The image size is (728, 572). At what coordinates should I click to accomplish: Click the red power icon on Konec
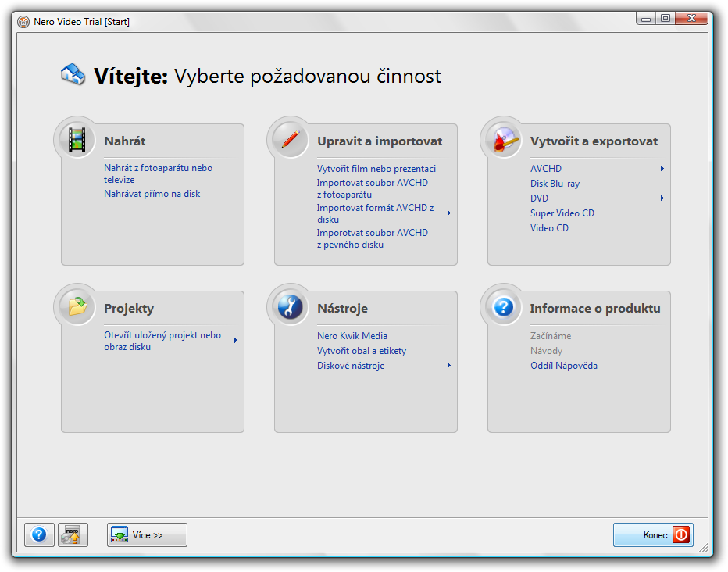pyautogui.click(x=681, y=534)
